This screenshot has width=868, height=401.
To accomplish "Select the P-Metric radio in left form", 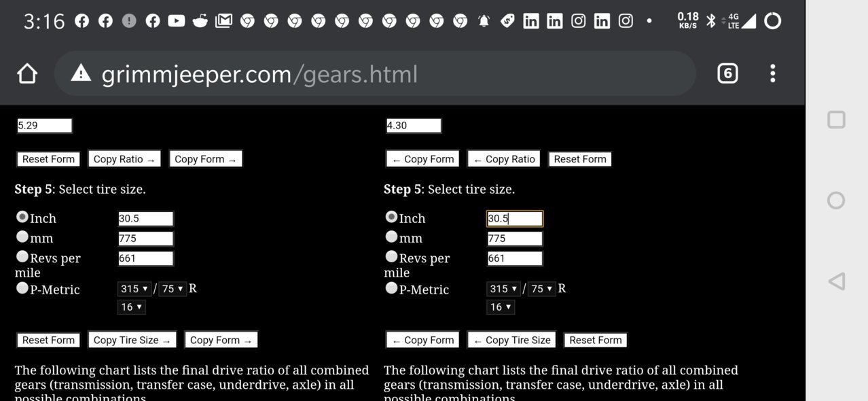I will pyautogui.click(x=22, y=288).
